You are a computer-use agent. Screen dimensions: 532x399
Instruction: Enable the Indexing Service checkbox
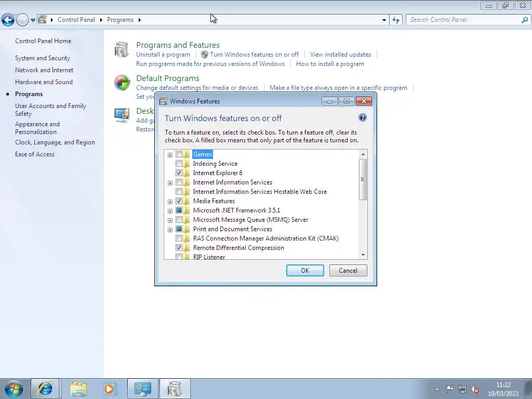click(179, 164)
